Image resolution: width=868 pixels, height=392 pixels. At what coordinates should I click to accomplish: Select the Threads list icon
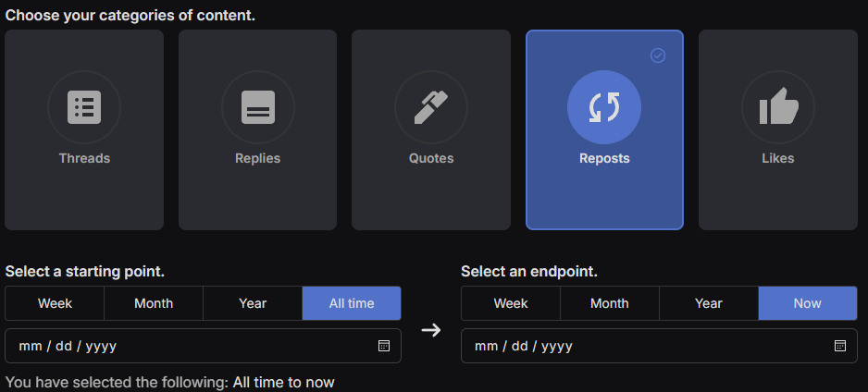[84, 107]
